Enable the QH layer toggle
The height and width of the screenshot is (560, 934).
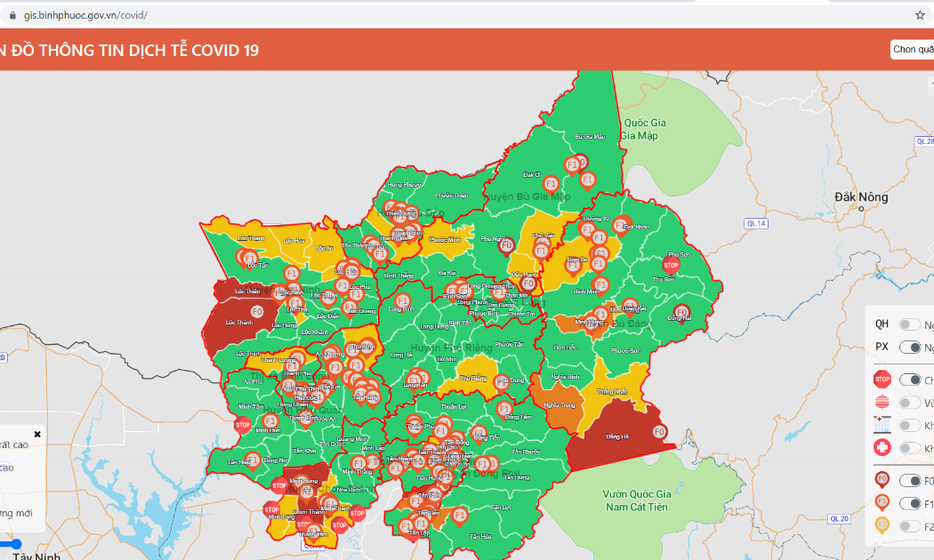coord(910,324)
